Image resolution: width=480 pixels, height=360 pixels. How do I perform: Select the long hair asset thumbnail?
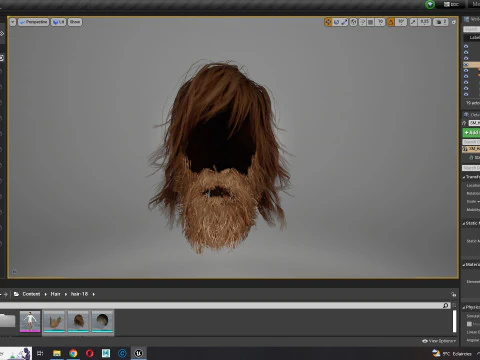(78, 321)
